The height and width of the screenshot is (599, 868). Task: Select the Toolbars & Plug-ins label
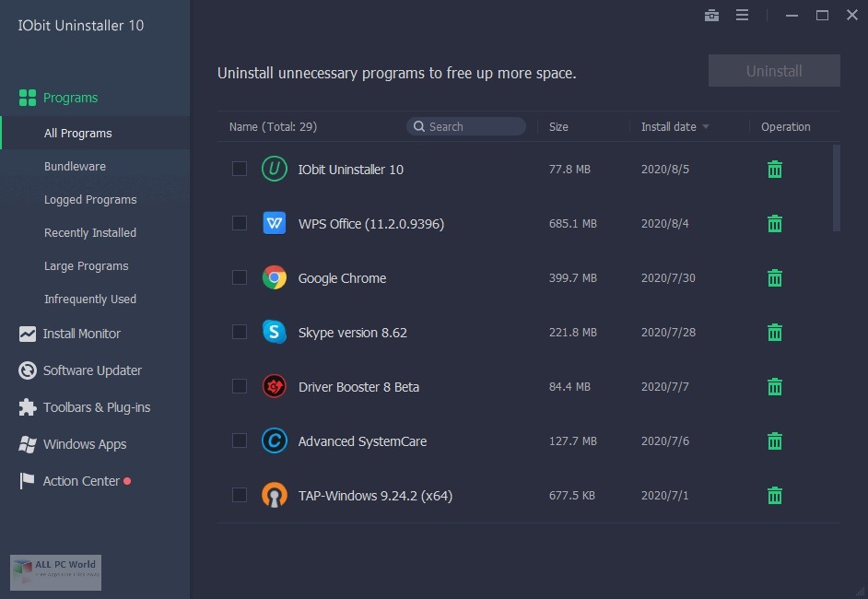pyautogui.click(x=97, y=407)
